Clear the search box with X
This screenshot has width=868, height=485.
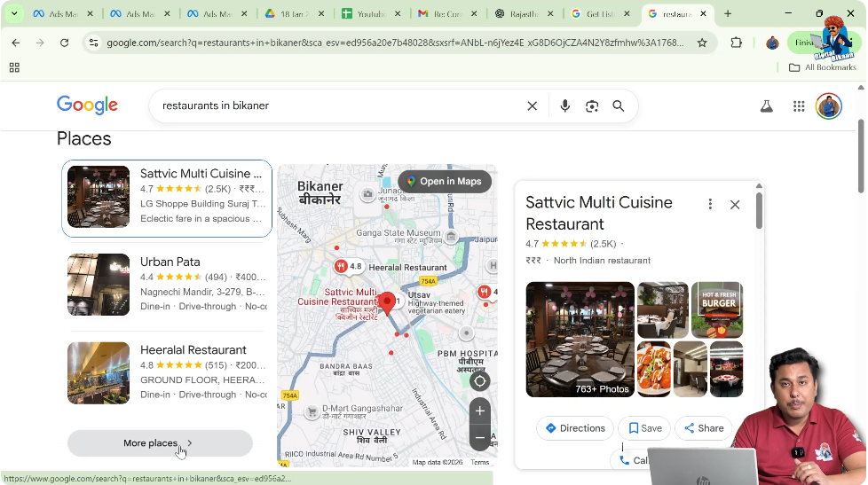pyautogui.click(x=532, y=106)
